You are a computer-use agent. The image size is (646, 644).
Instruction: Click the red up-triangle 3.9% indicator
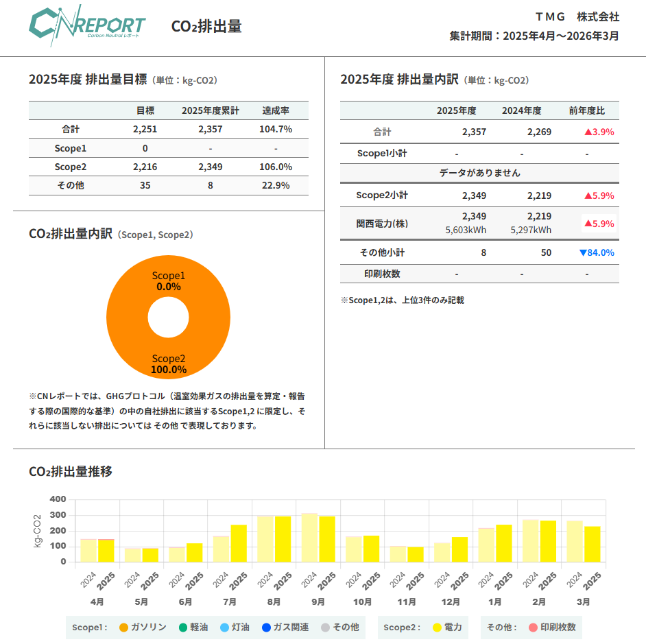599,132
